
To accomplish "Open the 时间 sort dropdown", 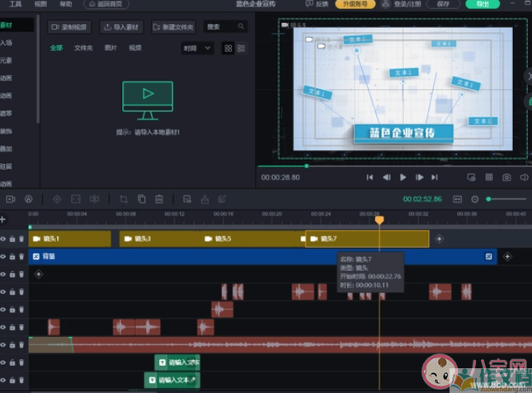I will click(x=197, y=49).
